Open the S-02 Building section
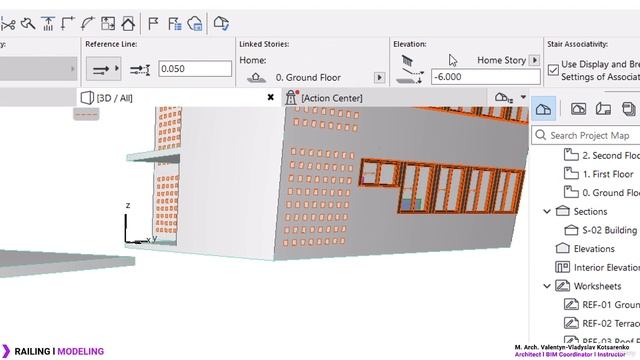Viewport: 640px width, 360px height. (x=601, y=230)
